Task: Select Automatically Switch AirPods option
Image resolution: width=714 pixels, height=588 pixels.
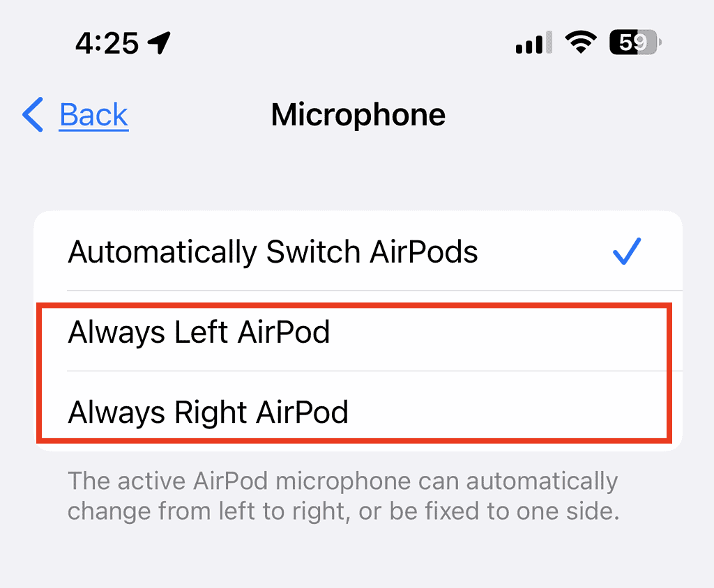Action: pyautogui.click(x=358, y=252)
